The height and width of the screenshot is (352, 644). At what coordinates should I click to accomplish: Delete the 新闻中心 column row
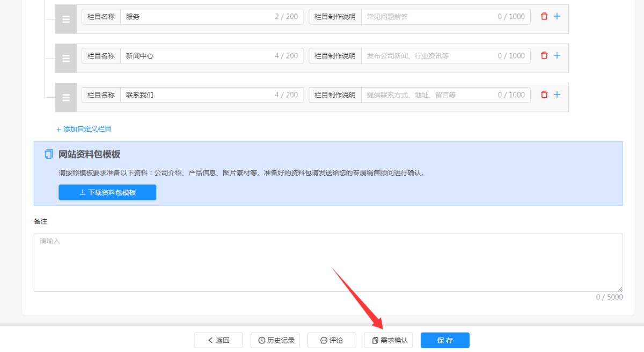(x=544, y=55)
